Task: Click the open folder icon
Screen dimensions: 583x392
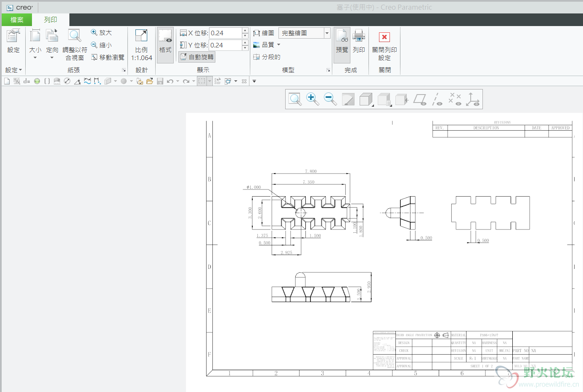Action: 150,81
